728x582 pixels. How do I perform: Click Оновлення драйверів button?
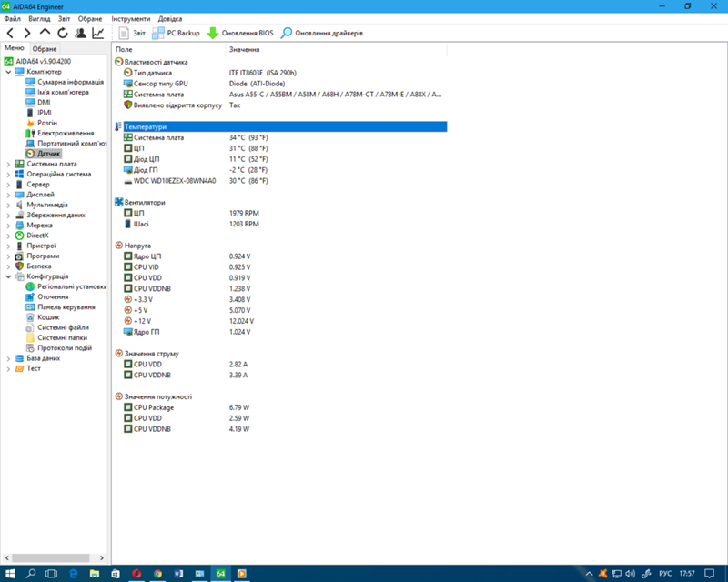[322, 33]
